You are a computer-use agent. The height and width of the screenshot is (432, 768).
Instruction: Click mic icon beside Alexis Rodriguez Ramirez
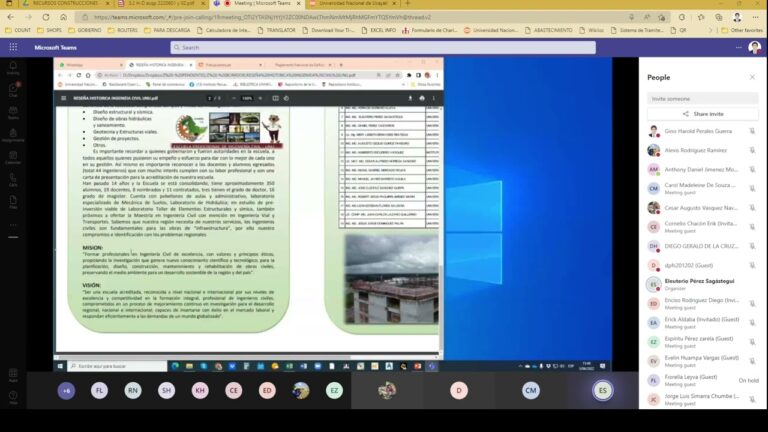[752, 150]
